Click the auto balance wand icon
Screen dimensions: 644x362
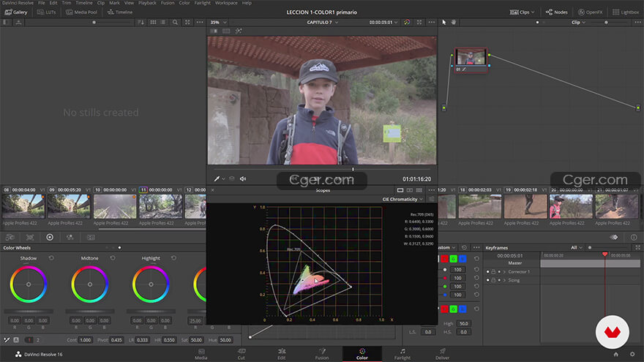pos(7,340)
